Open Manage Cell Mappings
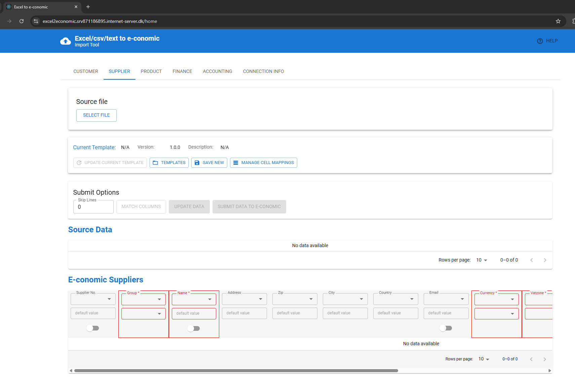This screenshot has width=575, height=392. (264, 163)
